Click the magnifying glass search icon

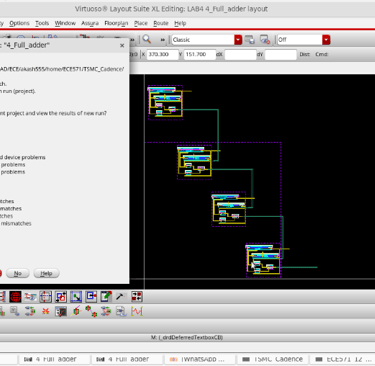point(147,39)
